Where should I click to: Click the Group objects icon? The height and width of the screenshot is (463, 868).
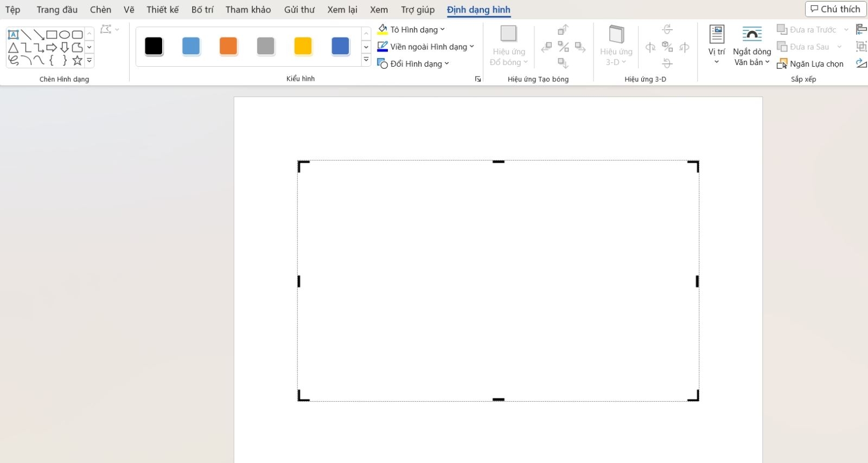point(861,47)
